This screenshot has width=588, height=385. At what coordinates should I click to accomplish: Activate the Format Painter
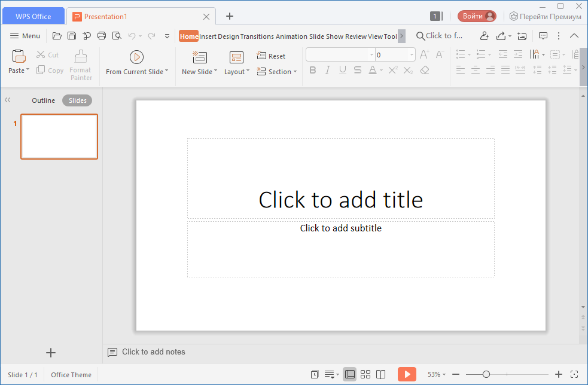pyautogui.click(x=81, y=65)
